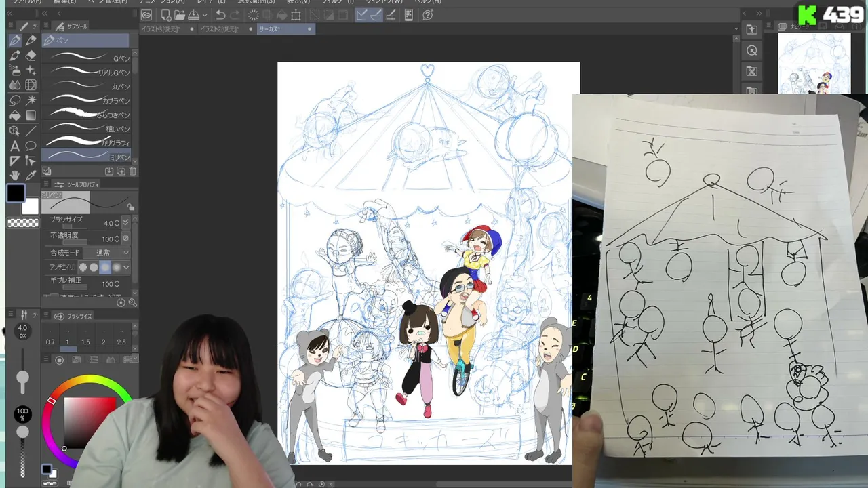Click the New file icon
Image resolution: width=868 pixels, height=488 pixels.
[166, 15]
